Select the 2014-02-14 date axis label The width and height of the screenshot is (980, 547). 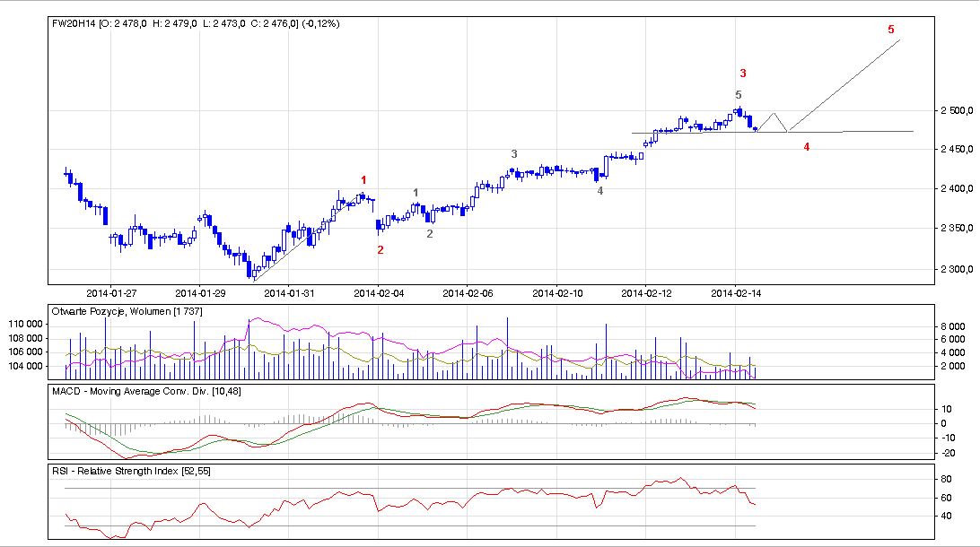click(x=736, y=293)
